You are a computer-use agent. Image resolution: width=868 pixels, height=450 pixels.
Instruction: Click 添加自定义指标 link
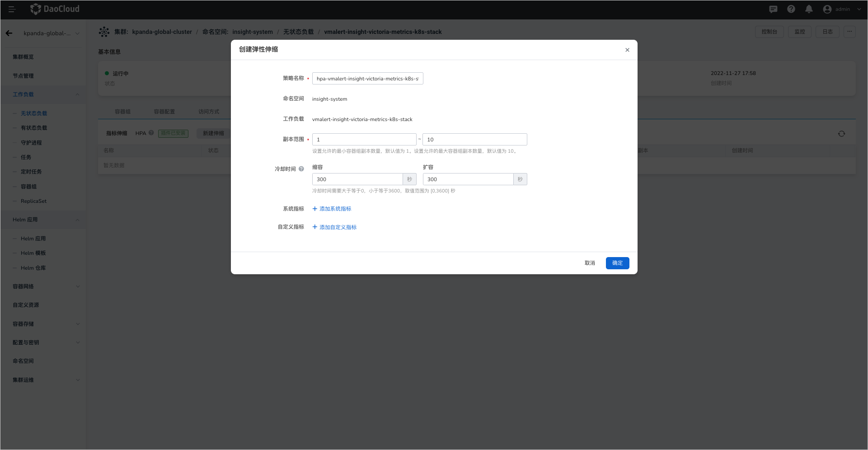click(334, 227)
